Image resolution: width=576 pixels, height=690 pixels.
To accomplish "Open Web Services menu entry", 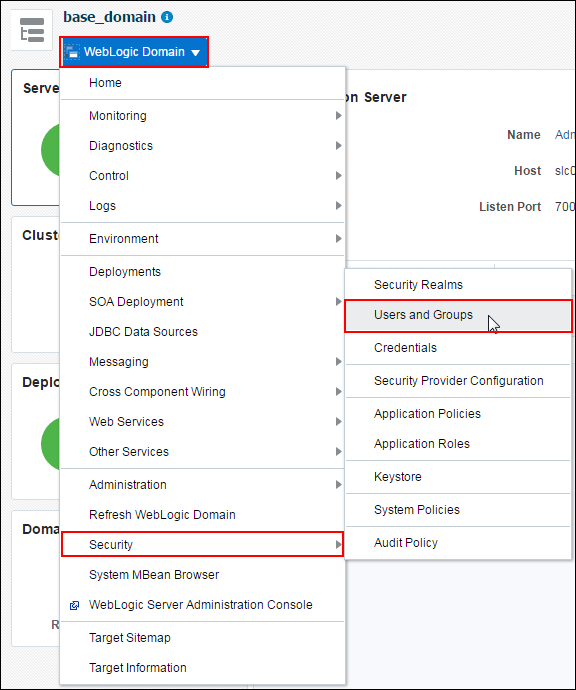I will point(202,422).
